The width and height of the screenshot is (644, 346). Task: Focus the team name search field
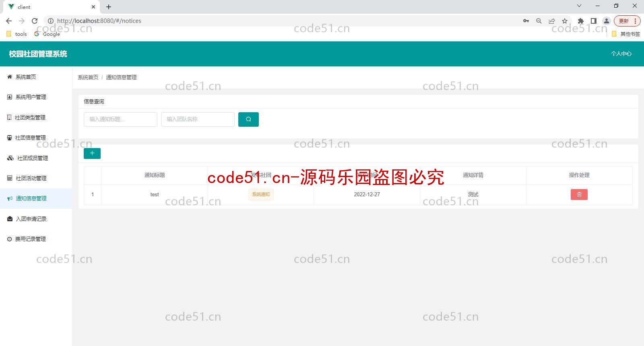198,119
